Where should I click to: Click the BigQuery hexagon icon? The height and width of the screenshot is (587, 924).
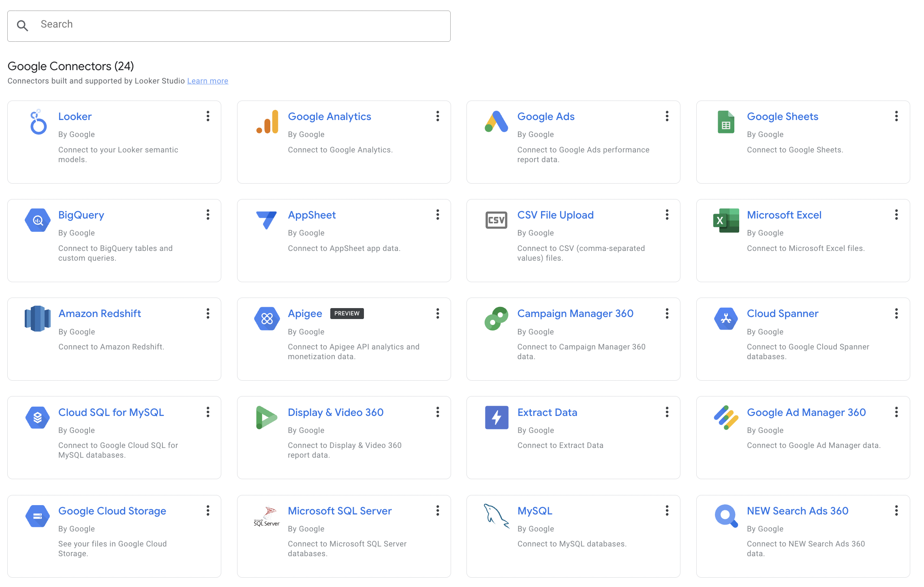click(37, 220)
